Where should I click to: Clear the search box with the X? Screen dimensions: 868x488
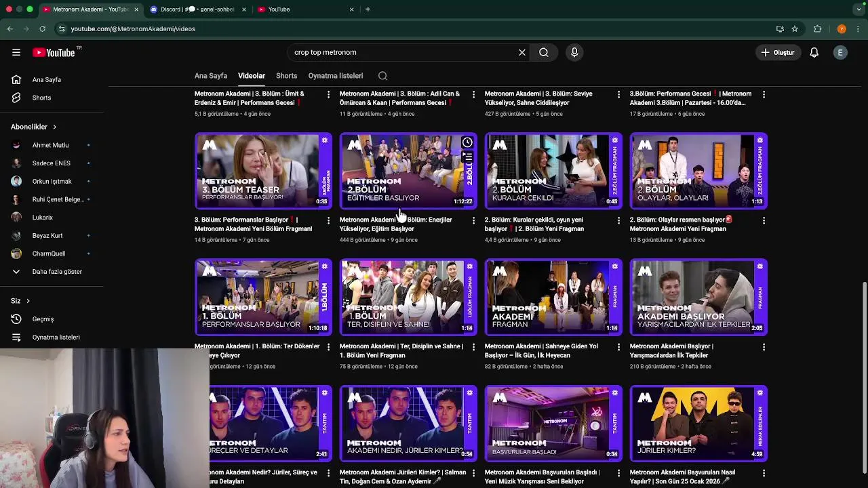coord(522,52)
